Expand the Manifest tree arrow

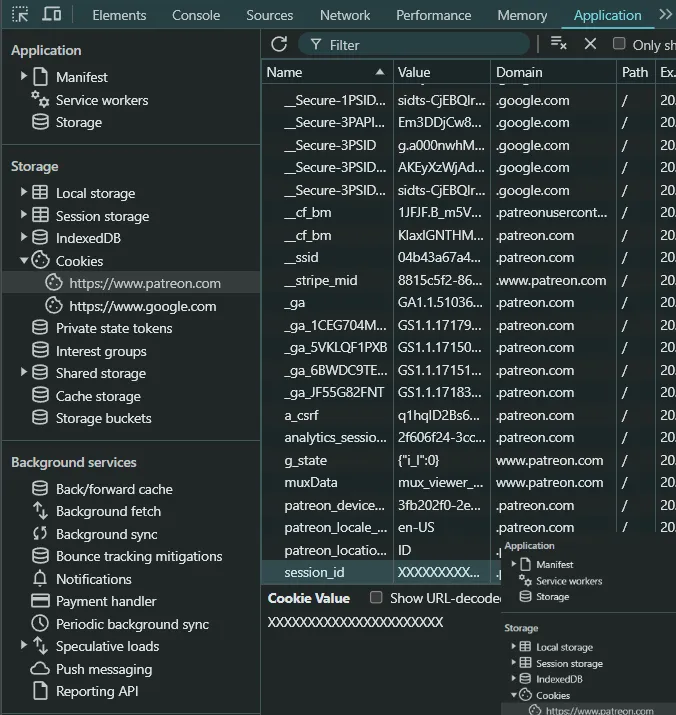pos(24,76)
